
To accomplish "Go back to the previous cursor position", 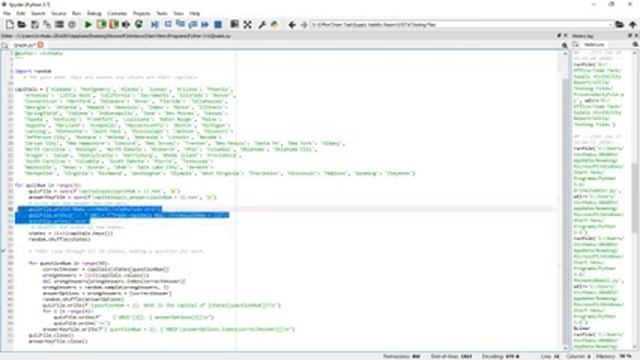I will (x=291, y=24).
